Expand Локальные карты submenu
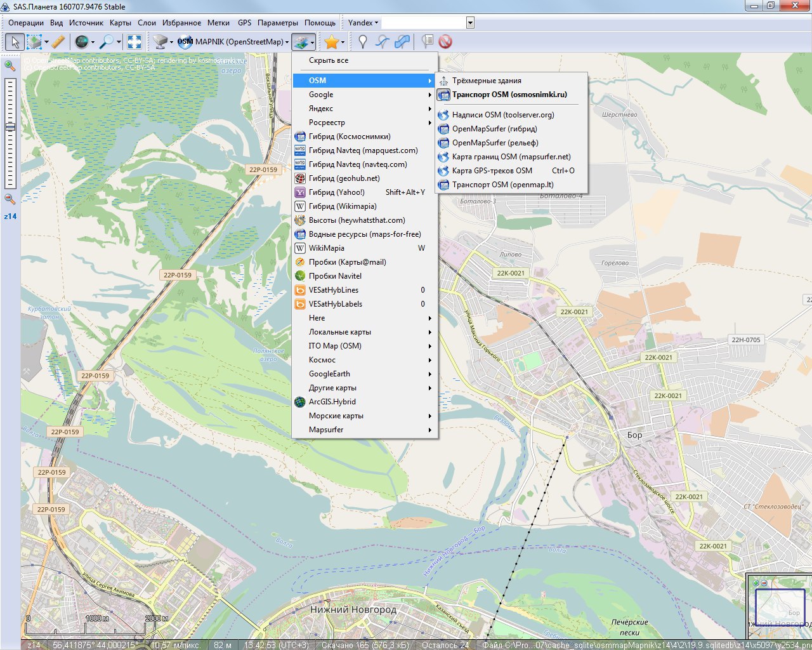The width and height of the screenshot is (812, 650). pyautogui.click(x=365, y=332)
